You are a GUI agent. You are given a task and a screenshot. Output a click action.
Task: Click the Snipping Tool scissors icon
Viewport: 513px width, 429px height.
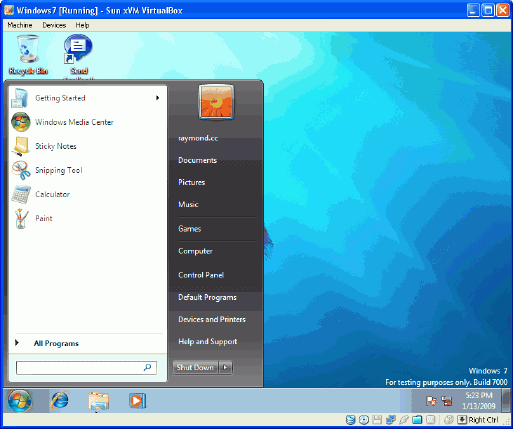pyautogui.click(x=21, y=170)
